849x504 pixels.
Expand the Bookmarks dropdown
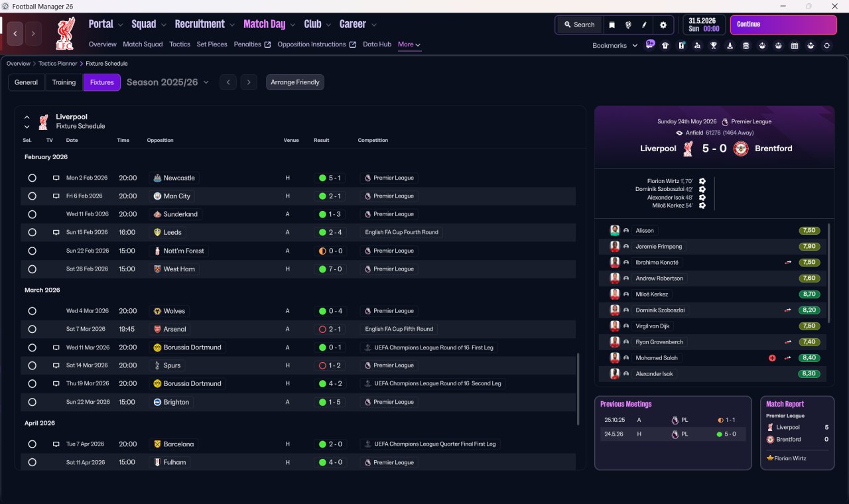(x=615, y=45)
